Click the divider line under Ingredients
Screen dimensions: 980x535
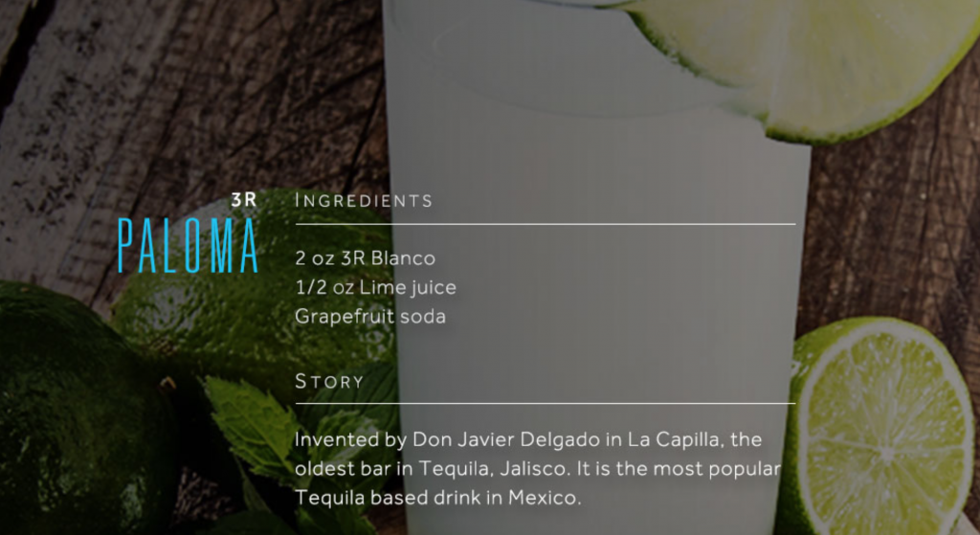545,223
